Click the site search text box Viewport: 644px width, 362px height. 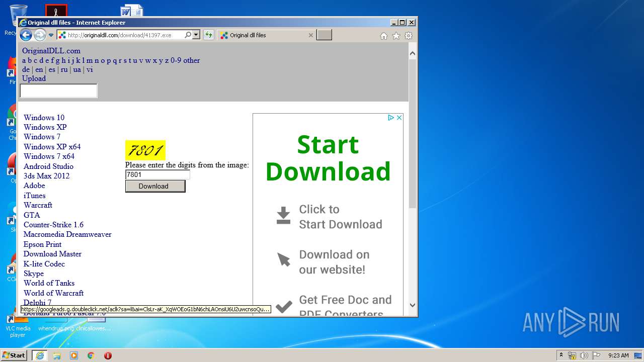click(x=58, y=91)
